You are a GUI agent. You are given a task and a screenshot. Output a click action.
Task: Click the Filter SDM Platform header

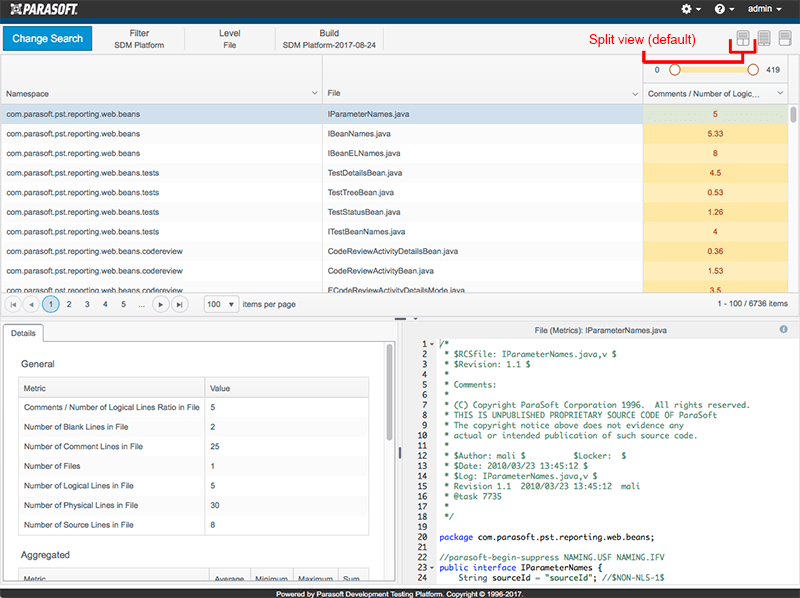click(x=139, y=39)
